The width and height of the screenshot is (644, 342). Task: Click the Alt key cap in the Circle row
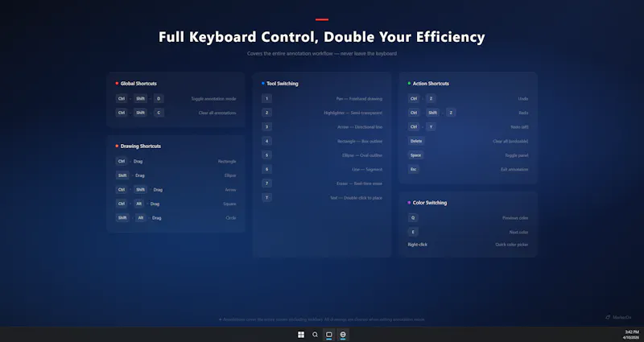point(141,218)
